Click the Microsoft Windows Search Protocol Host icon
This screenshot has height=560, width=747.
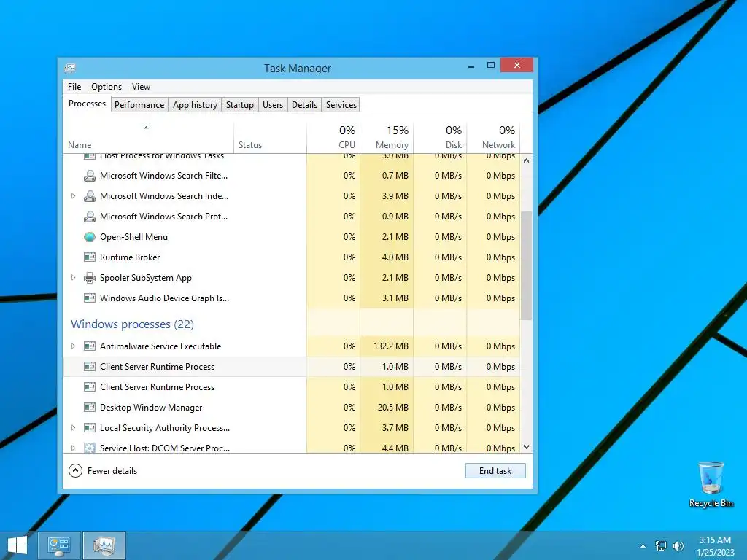[x=90, y=217]
